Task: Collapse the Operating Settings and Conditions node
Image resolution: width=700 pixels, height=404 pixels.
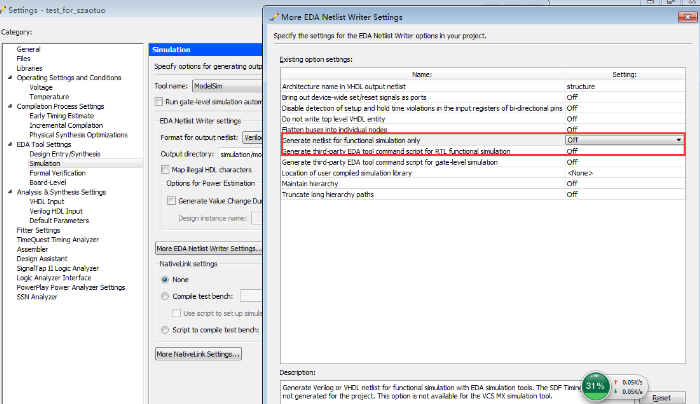Action: [10, 77]
